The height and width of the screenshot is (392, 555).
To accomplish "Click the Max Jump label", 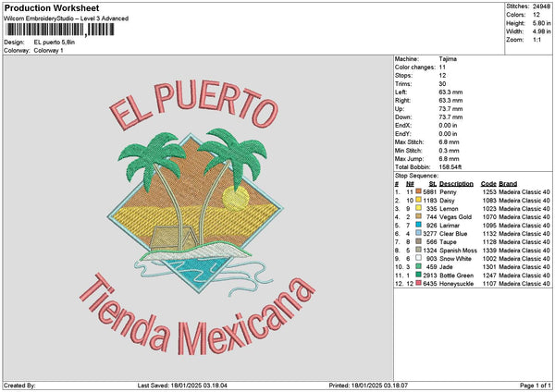I will pyautogui.click(x=409, y=158).
